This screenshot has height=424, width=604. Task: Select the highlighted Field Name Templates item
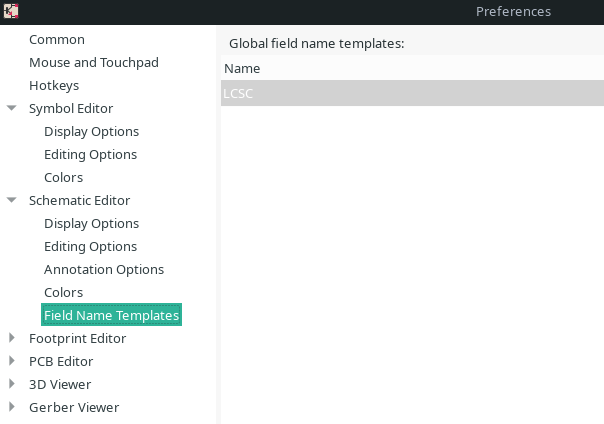[111, 316]
